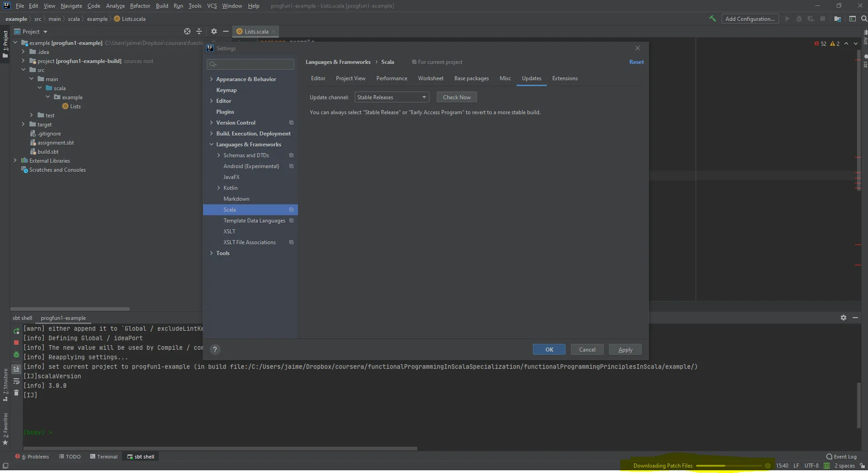This screenshot has height=473, width=868.
Task: Expand the Kotlin settings node
Action: (219, 188)
